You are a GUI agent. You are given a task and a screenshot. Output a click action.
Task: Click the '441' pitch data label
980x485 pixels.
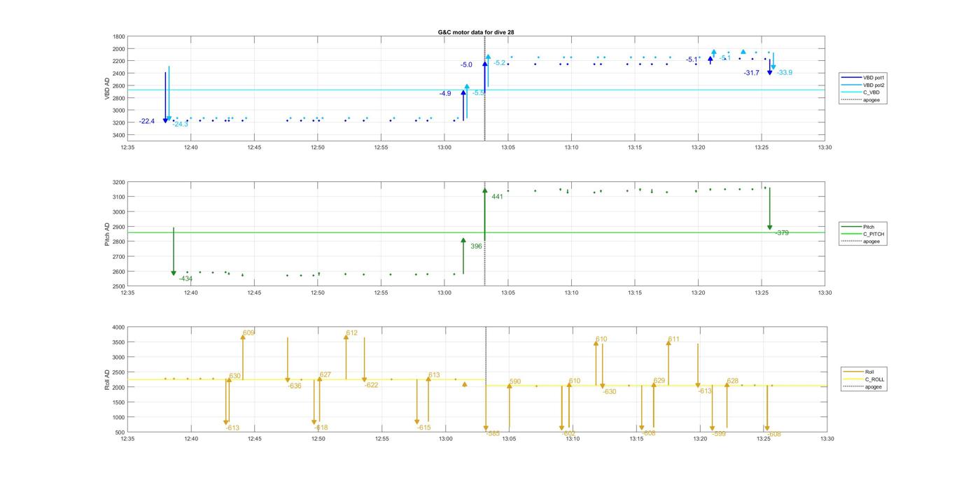[497, 197]
